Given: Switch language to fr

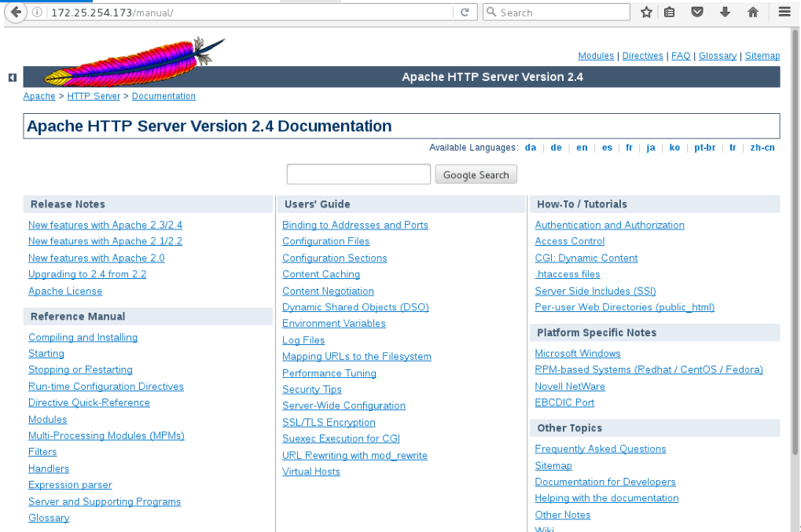Looking at the screenshot, I should tap(630, 148).
